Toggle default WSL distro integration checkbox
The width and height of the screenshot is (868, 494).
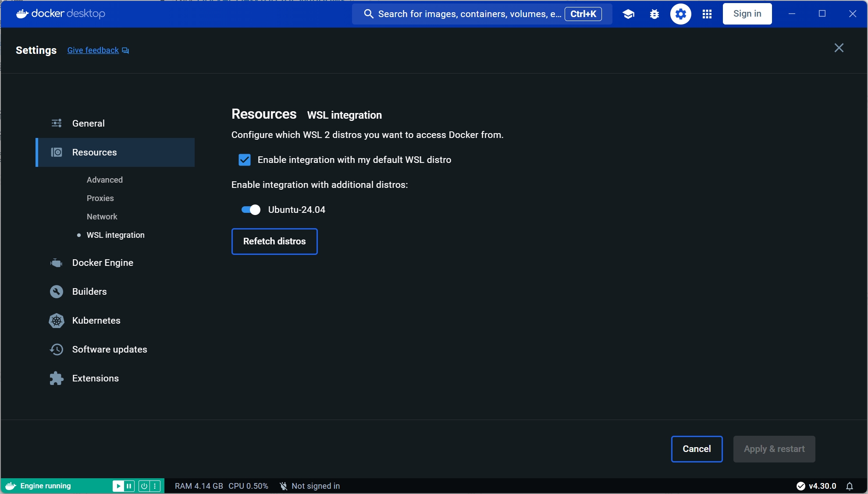click(245, 160)
